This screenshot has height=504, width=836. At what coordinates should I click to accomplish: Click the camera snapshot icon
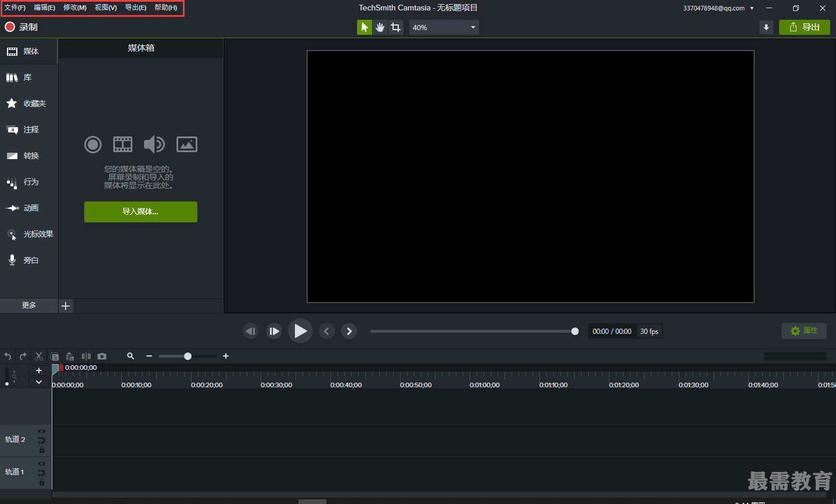[102, 357]
